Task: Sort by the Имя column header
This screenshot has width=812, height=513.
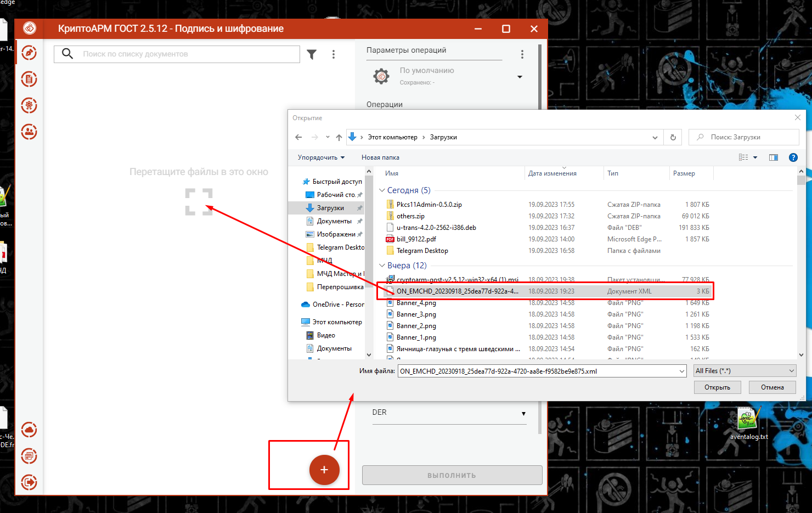Action: pyautogui.click(x=392, y=173)
